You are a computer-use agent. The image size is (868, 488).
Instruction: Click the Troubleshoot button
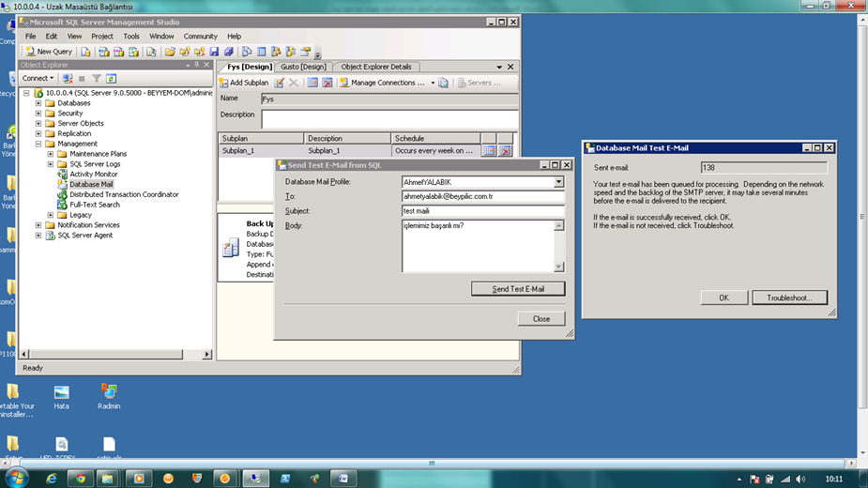789,297
